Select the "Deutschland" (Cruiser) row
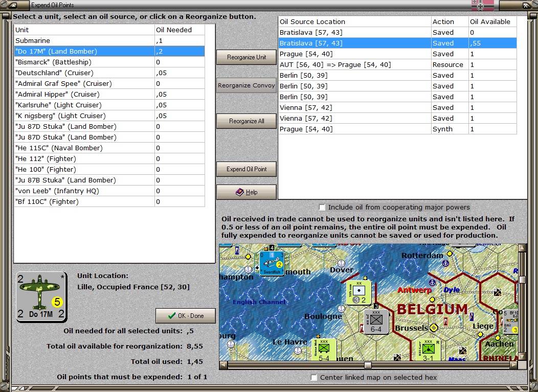Image resolution: width=538 pixels, height=392 pixels. tap(109, 73)
